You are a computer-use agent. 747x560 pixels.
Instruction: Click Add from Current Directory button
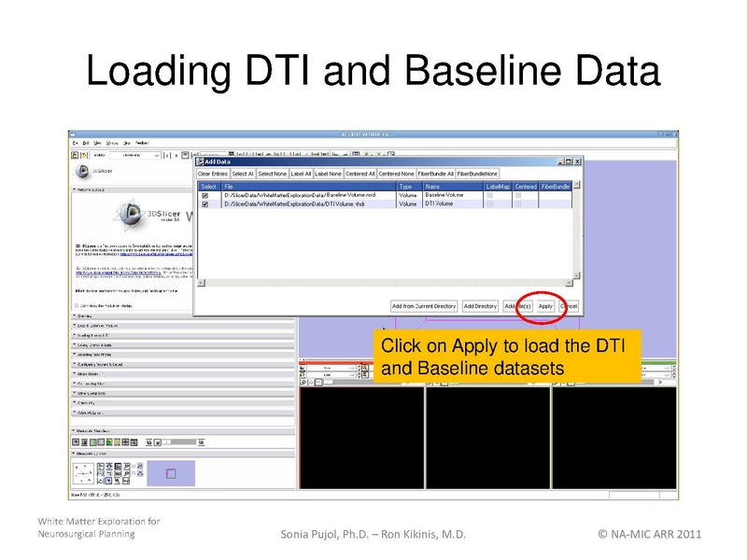424,306
